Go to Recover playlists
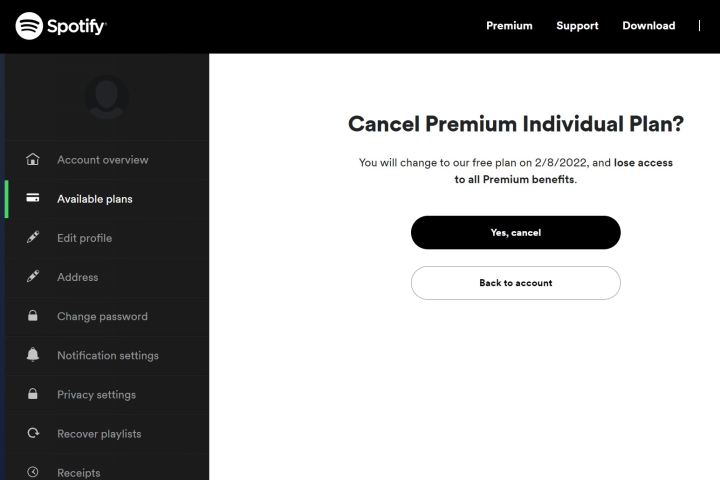The image size is (720, 480). tap(99, 434)
